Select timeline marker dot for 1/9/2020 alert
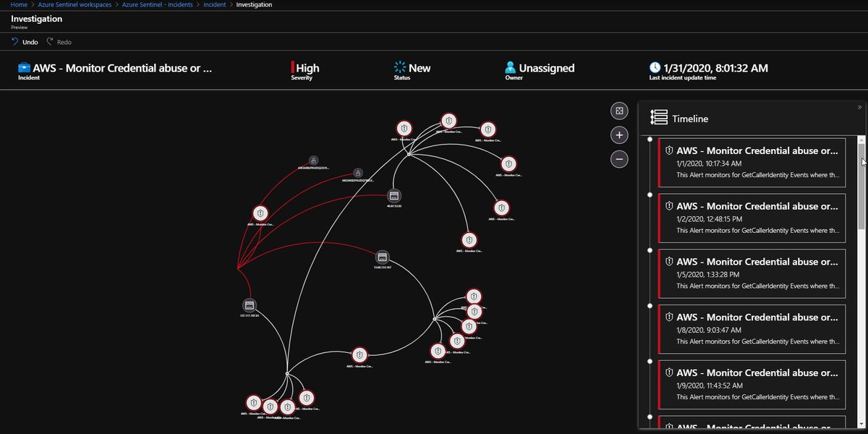Viewport: 868px width, 434px height. pos(650,361)
